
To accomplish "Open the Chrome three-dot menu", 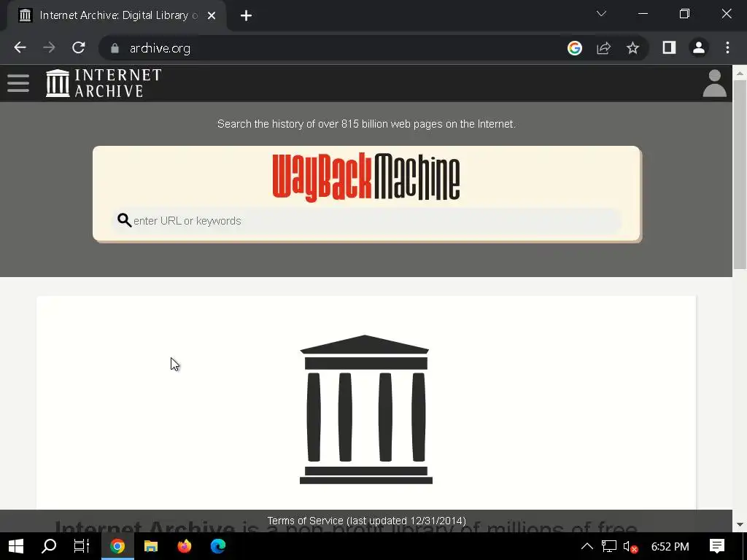I will (727, 47).
